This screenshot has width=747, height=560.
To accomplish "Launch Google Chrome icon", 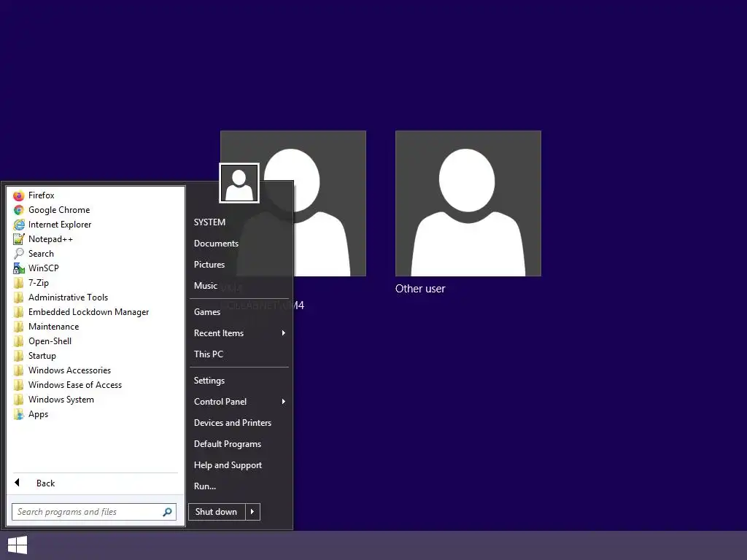I will 18,210.
